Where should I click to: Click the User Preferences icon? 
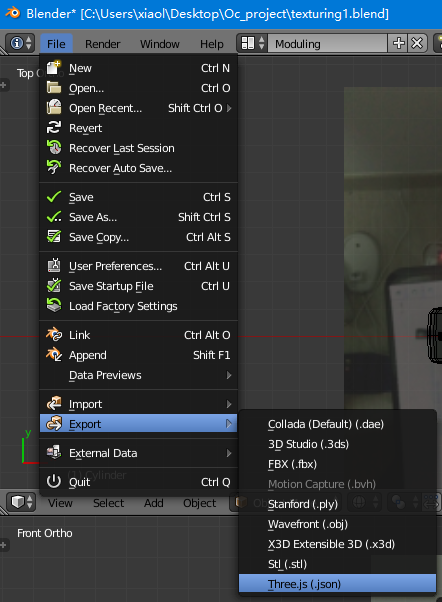point(54,265)
